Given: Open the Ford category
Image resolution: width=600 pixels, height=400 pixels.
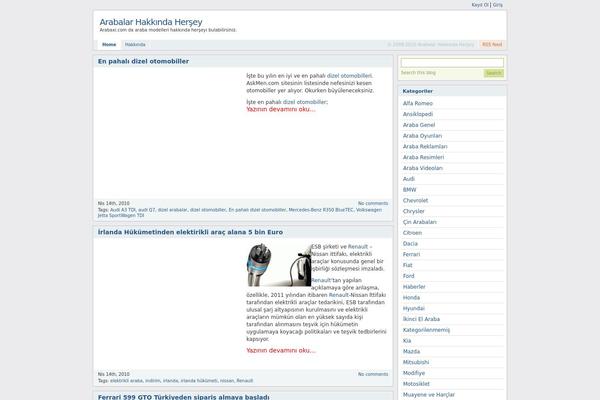Looking at the screenshot, I should pyautogui.click(x=409, y=276).
